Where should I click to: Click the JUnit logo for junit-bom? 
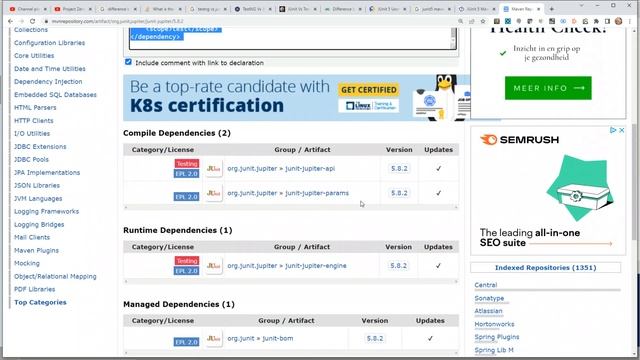pyautogui.click(x=214, y=338)
